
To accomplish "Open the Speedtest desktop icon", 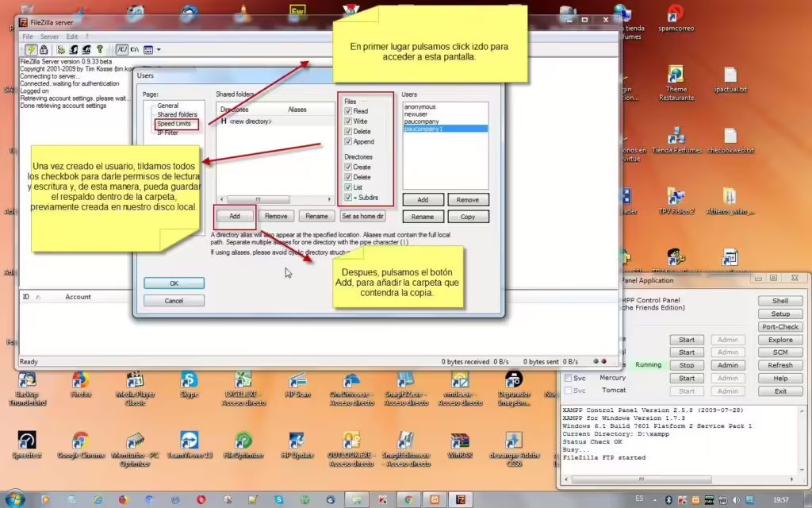I will pos(27,444).
